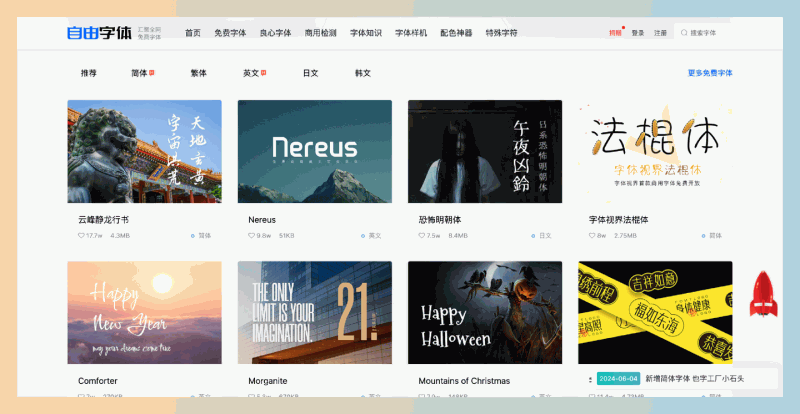Click the 登录 login link
The height and width of the screenshot is (414, 800).
click(638, 33)
